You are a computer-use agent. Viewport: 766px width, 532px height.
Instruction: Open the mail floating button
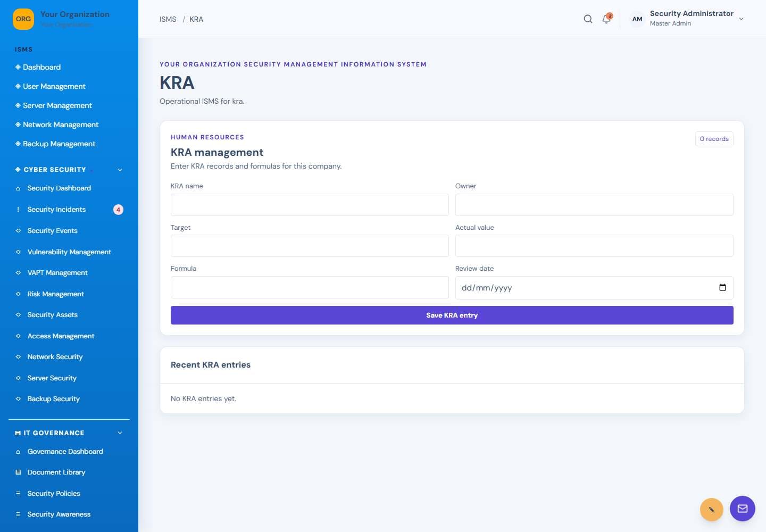[x=743, y=509]
